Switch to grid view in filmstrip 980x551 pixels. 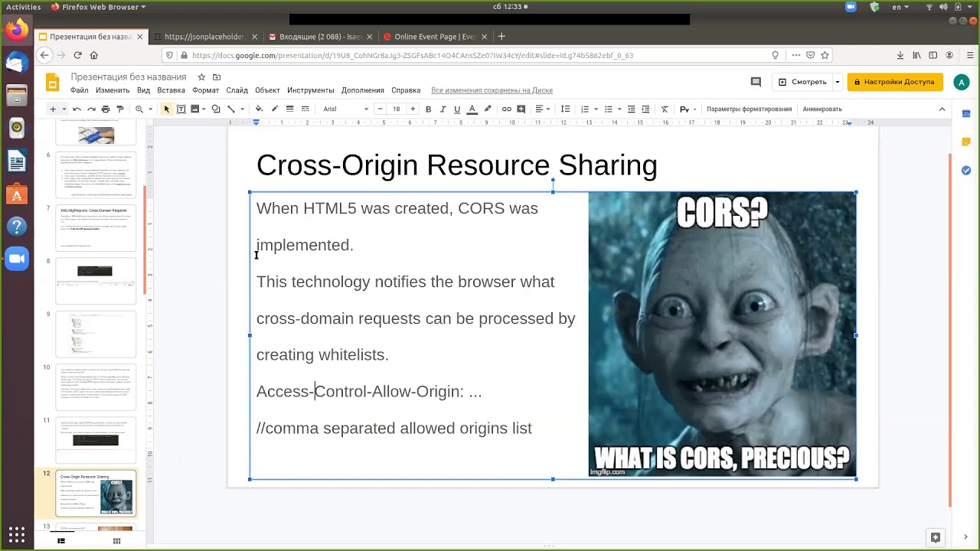(x=116, y=541)
